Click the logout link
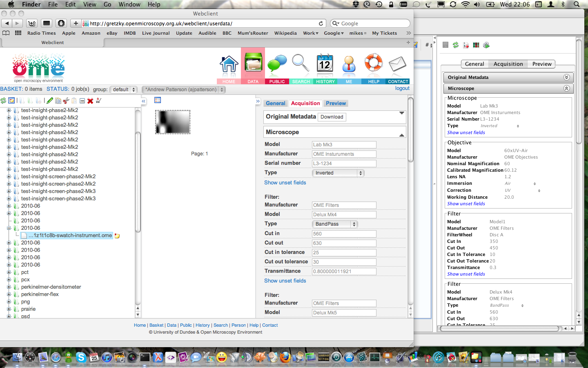 (x=402, y=88)
